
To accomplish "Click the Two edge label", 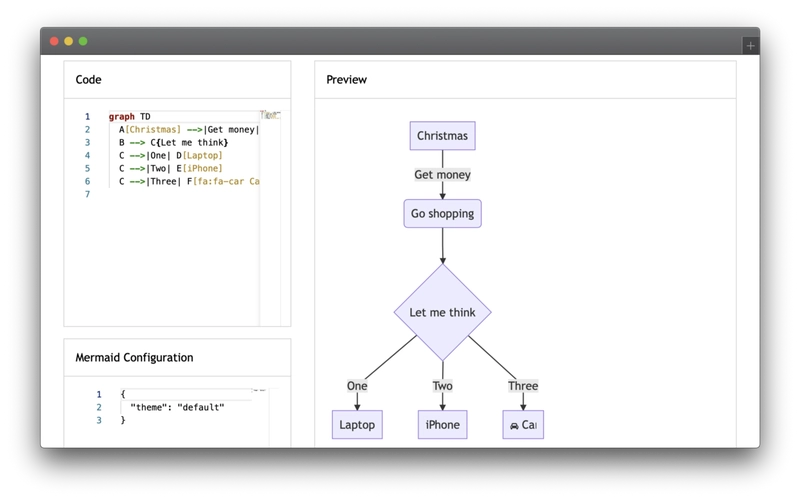I will point(442,386).
